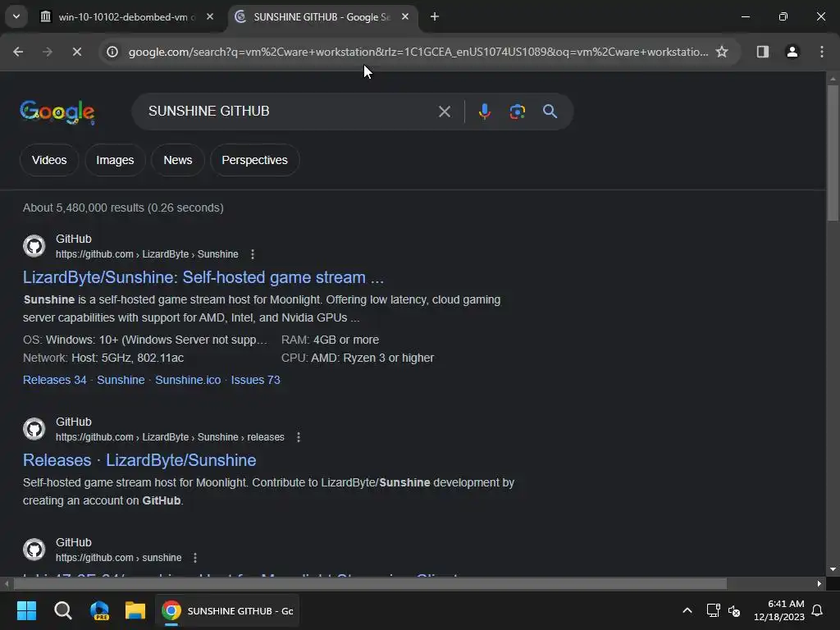The image size is (840, 630).
Task: Open the network status tray icon
Action: coord(713,610)
